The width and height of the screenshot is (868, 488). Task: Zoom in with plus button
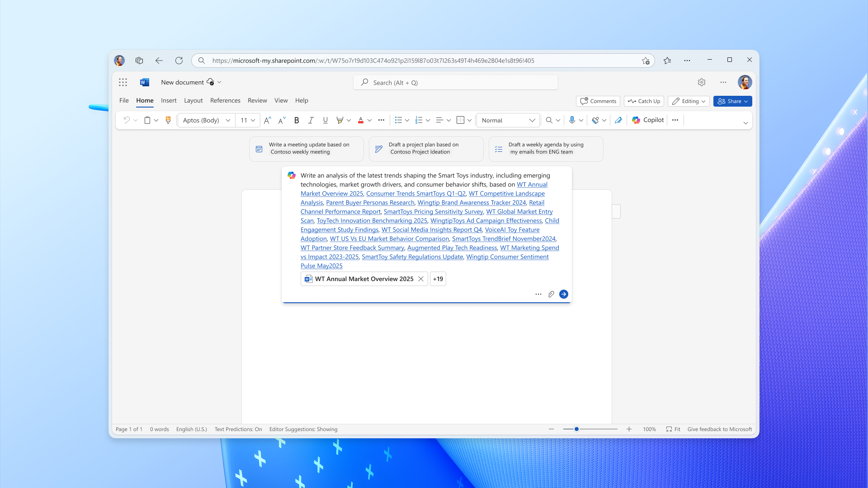click(629, 429)
